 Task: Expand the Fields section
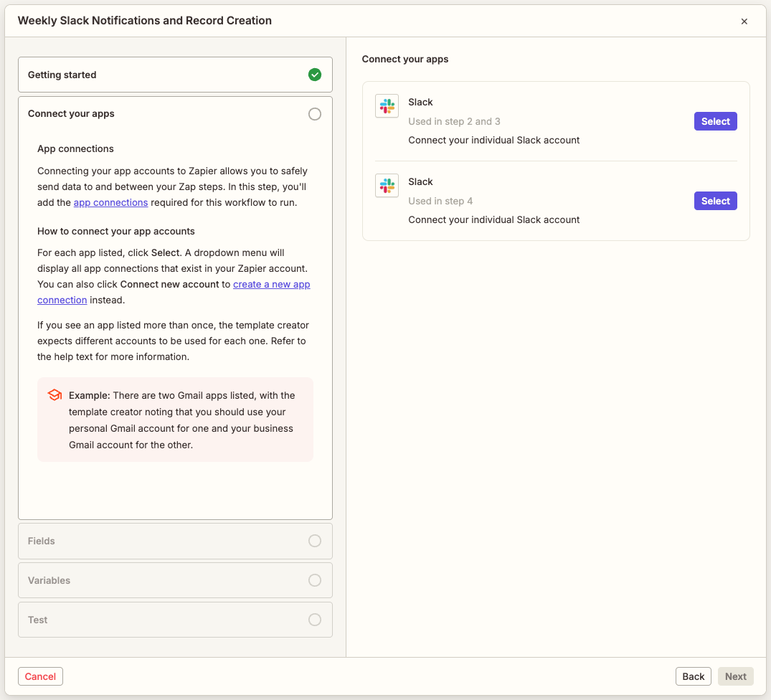pos(175,541)
